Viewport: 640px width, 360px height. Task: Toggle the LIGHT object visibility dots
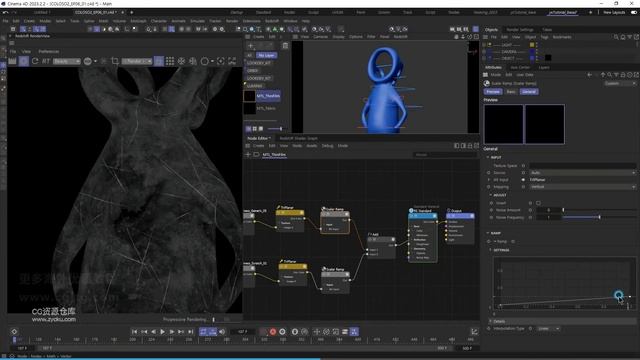click(x=537, y=45)
